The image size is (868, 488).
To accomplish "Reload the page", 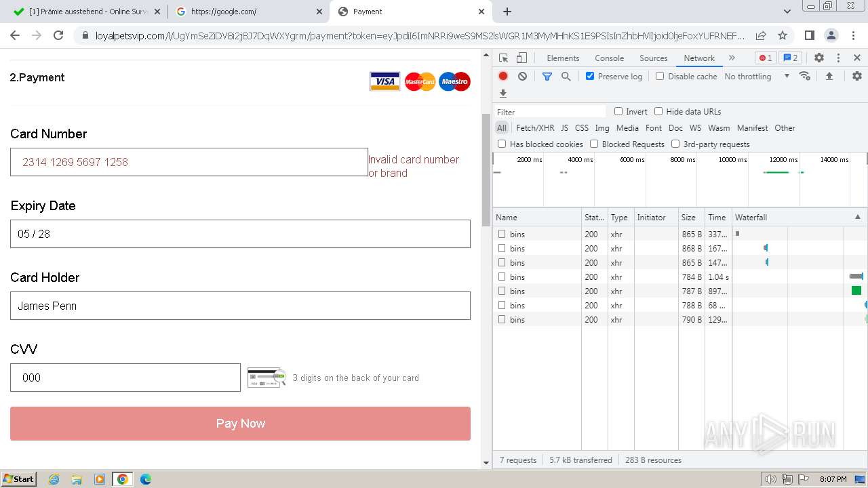I will pyautogui.click(x=58, y=35).
